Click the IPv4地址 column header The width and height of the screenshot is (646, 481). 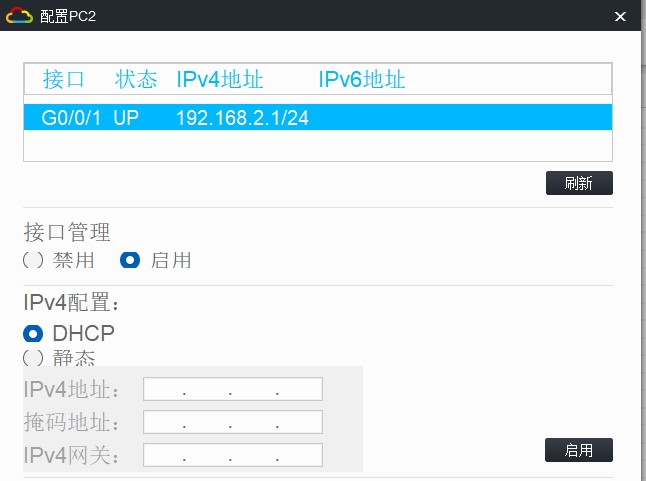(x=220, y=79)
